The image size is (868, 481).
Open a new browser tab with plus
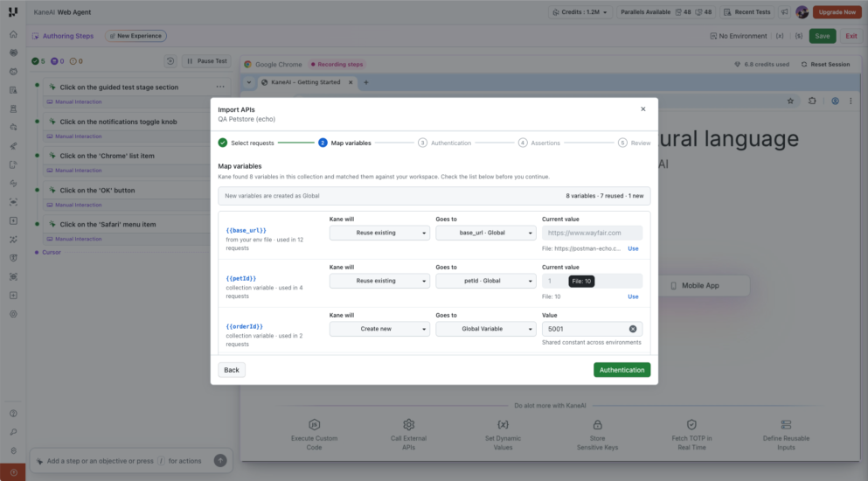pyautogui.click(x=366, y=82)
